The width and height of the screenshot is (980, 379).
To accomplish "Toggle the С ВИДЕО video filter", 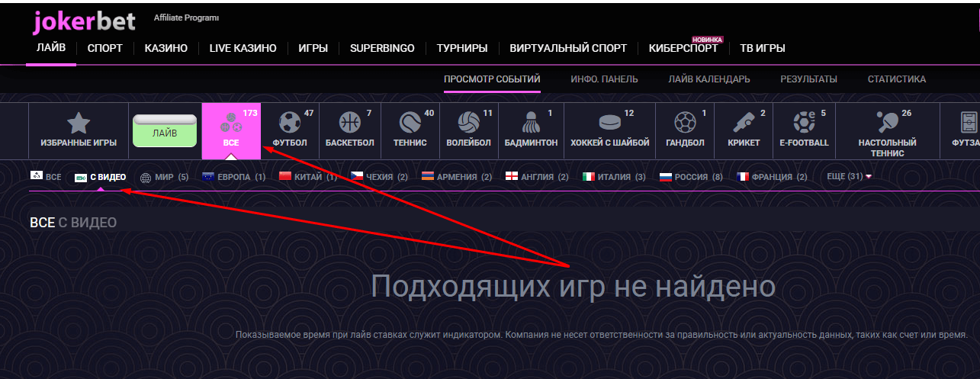I will pos(100,177).
